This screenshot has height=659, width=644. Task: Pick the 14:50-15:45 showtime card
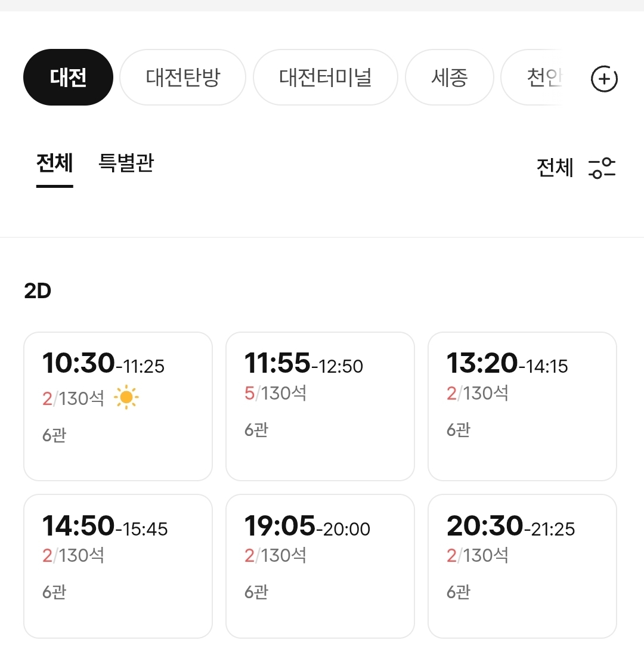click(x=118, y=566)
